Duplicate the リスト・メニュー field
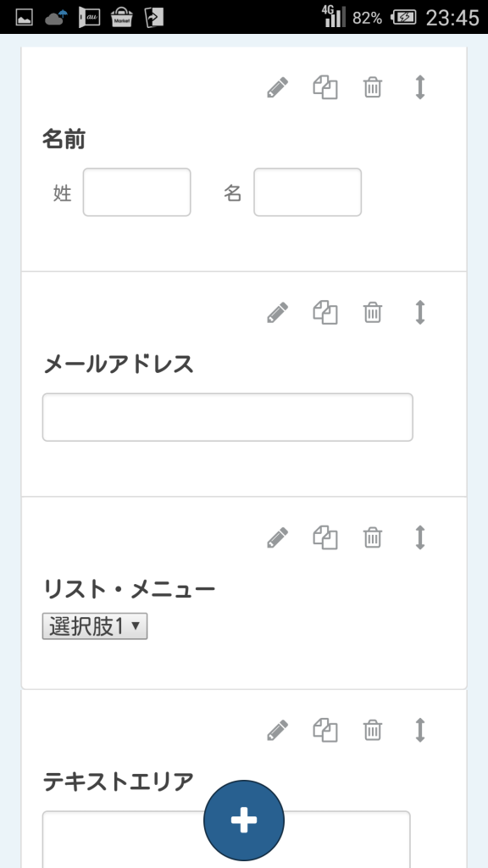Screen dimensions: 488x868 pyautogui.click(x=325, y=537)
